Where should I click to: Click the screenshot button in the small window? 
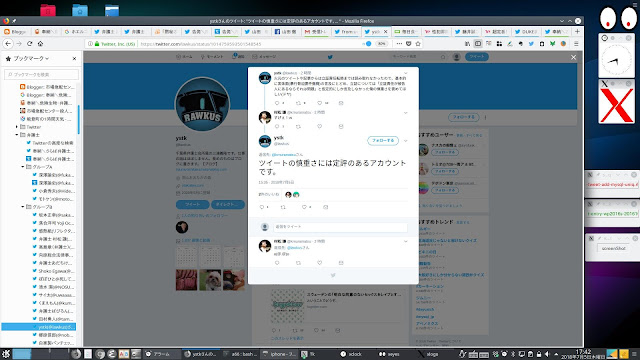click(613, 248)
